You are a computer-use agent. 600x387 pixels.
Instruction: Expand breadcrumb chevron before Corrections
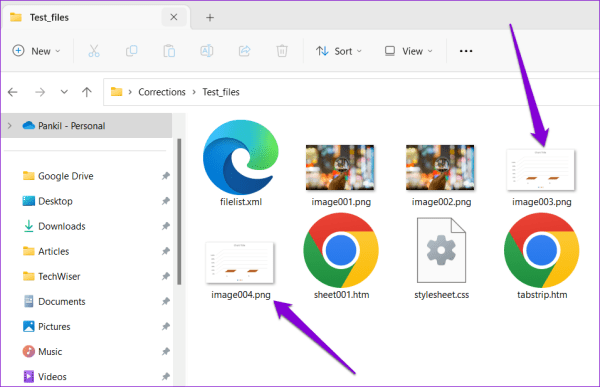(x=130, y=92)
